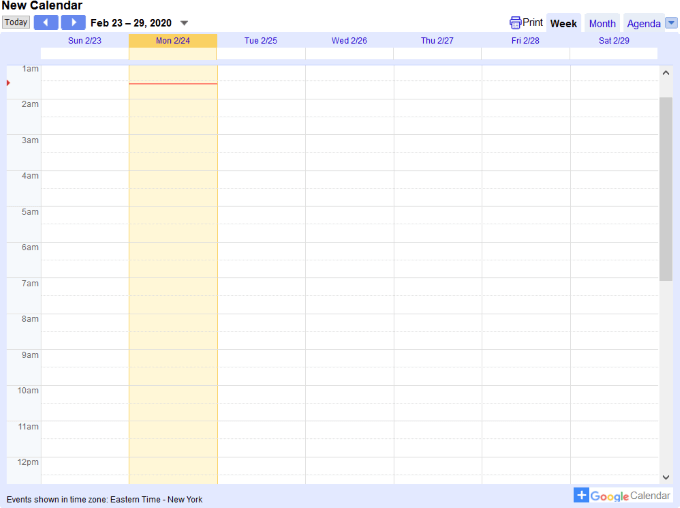
Task: Open the Sun 2/23 day header
Action: point(85,41)
